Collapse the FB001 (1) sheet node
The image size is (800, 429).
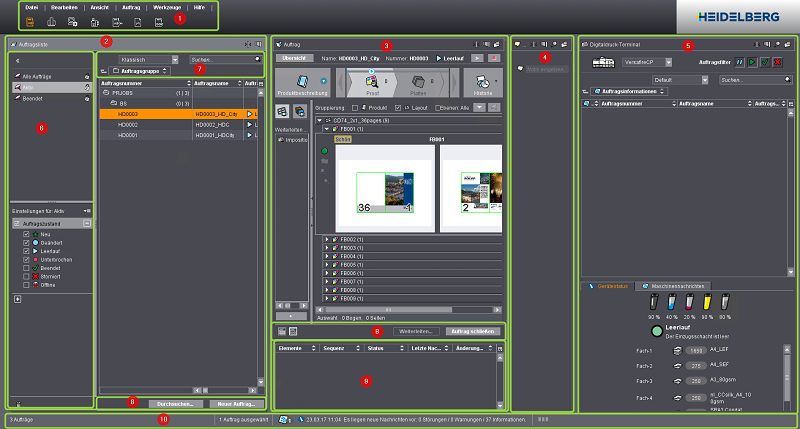[327, 129]
